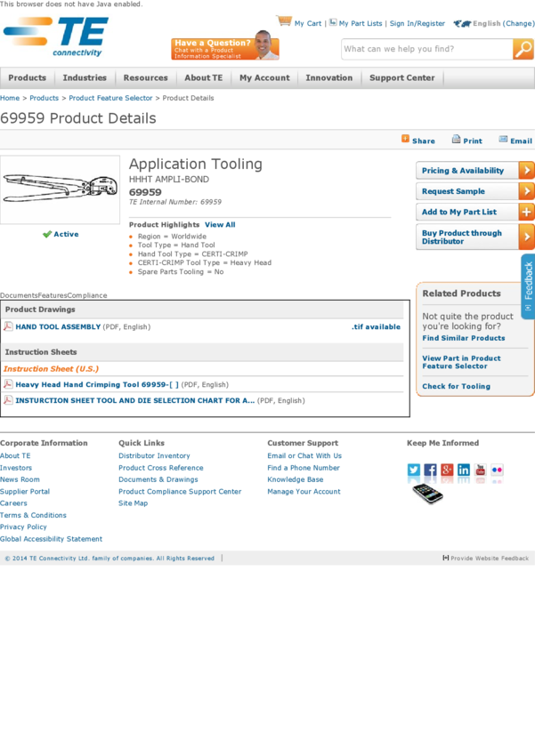Click the Provide Website Feedback icon

[446, 558]
